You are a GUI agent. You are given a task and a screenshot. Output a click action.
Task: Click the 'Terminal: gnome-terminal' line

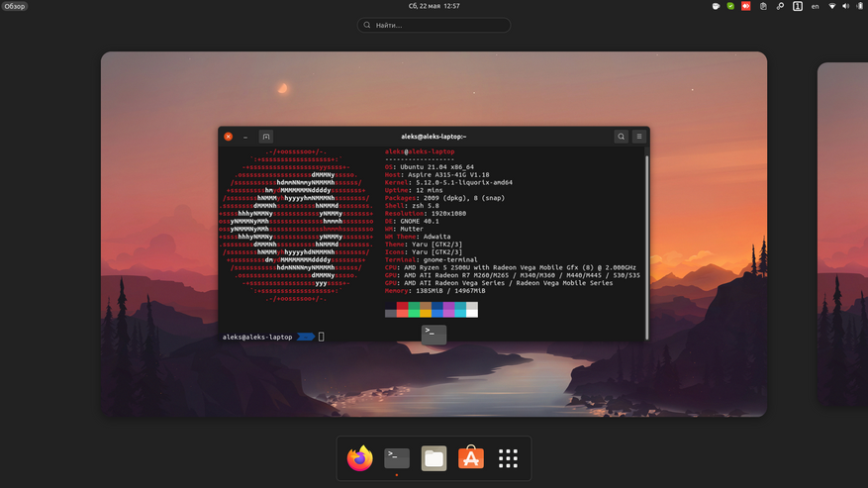432,259
